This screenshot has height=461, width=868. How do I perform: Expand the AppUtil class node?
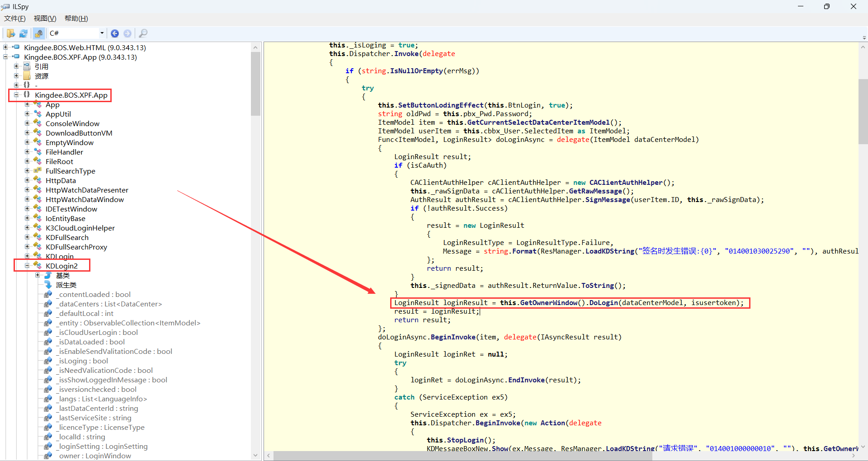[27, 113]
